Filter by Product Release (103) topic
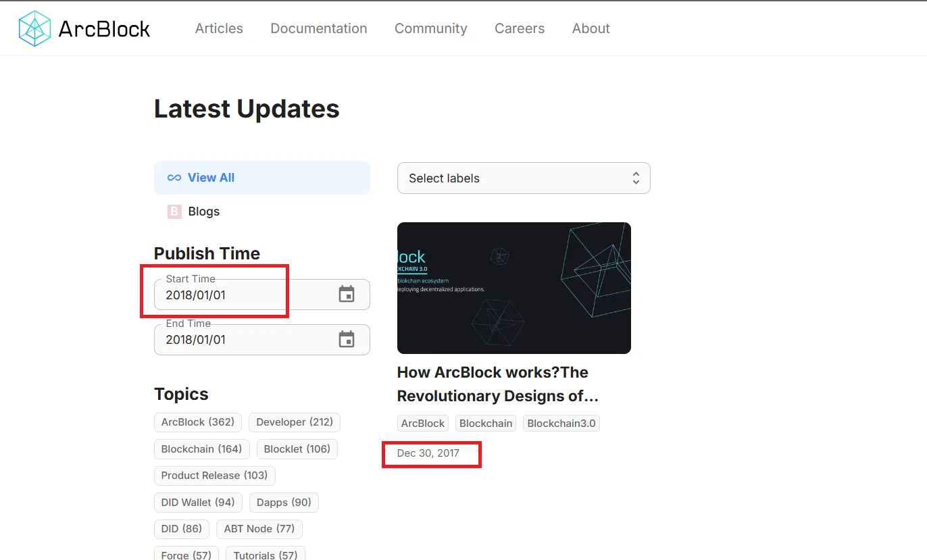Image resolution: width=927 pixels, height=560 pixels. tap(215, 476)
